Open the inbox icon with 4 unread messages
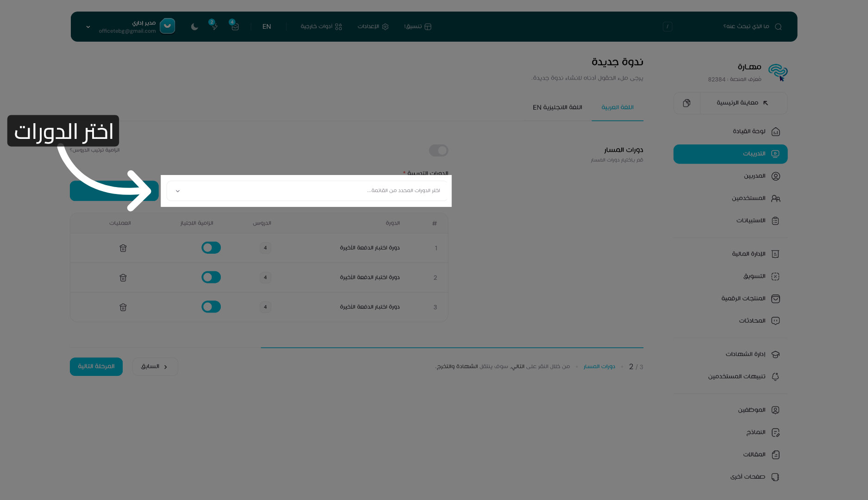The width and height of the screenshot is (868, 500). tap(235, 26)
